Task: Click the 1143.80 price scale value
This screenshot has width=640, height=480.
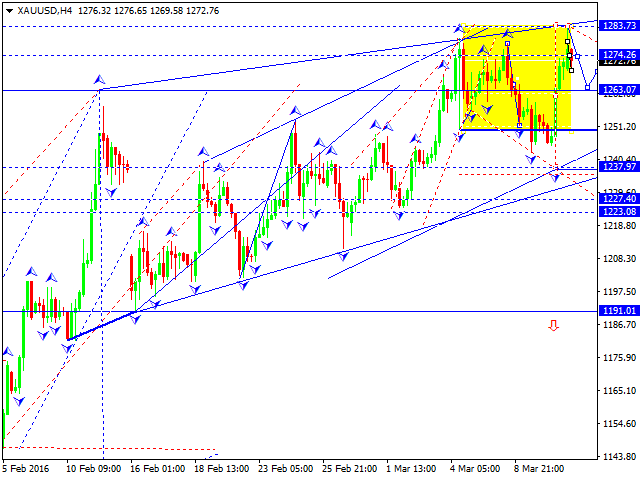Action: [x=619, y=456]
